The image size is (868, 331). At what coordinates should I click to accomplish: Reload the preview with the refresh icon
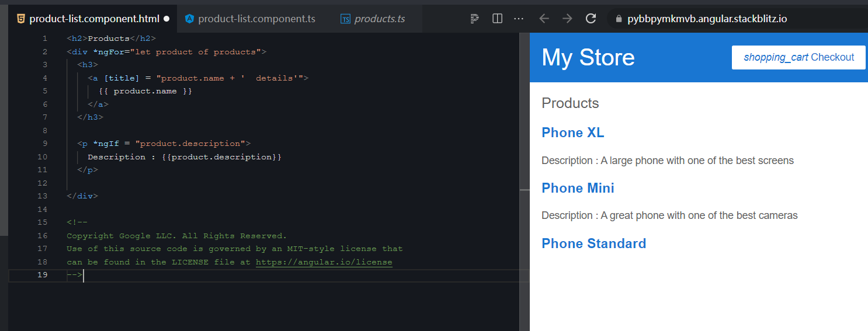coord(591,19)
